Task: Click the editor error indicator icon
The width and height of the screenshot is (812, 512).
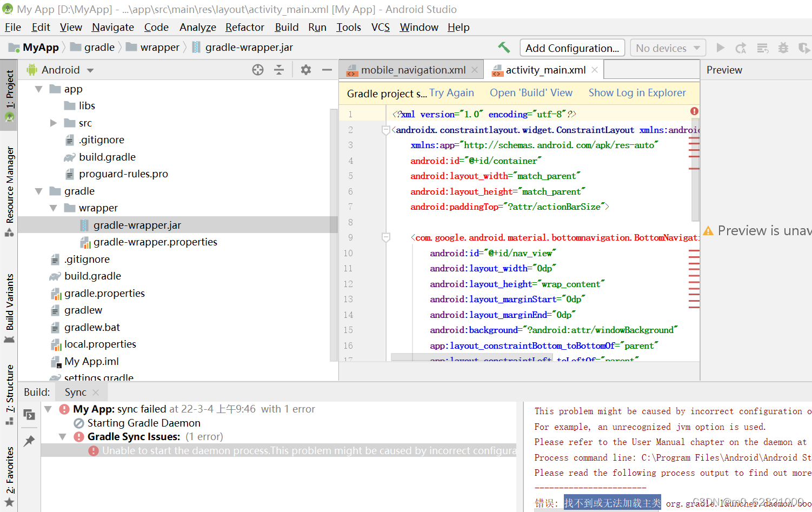Action: click(694, 111)
